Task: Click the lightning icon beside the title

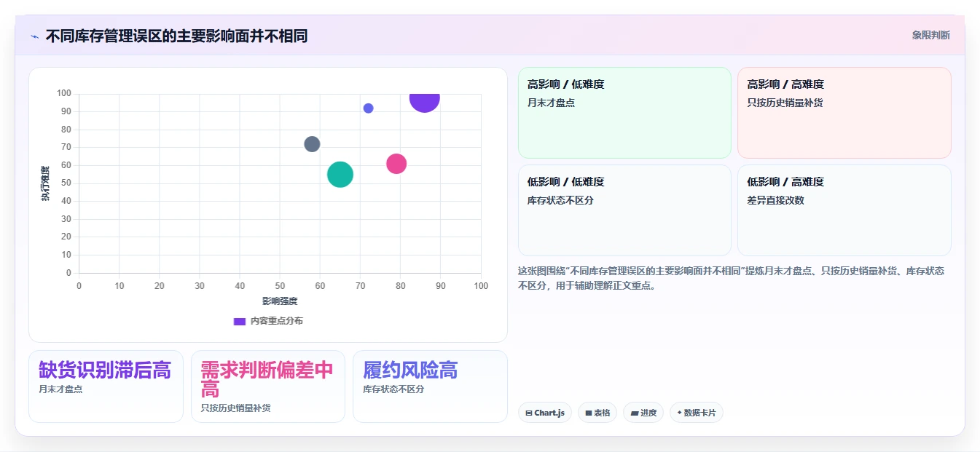Action: (34, 36)
